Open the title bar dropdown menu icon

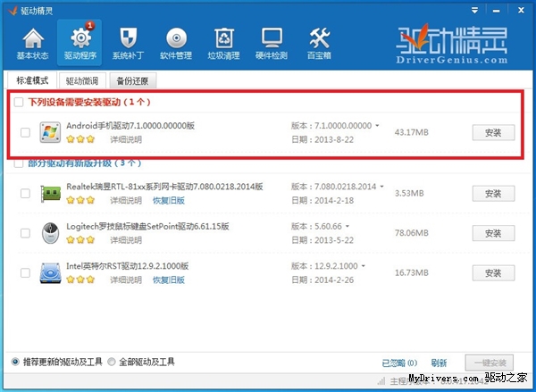[x=474, y=11]
